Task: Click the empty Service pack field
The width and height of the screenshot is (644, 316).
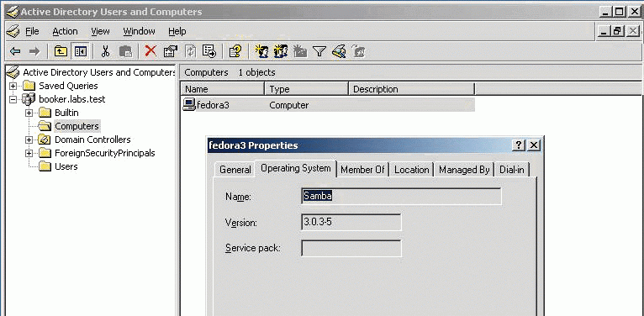Action: click(x=351, y=248)
